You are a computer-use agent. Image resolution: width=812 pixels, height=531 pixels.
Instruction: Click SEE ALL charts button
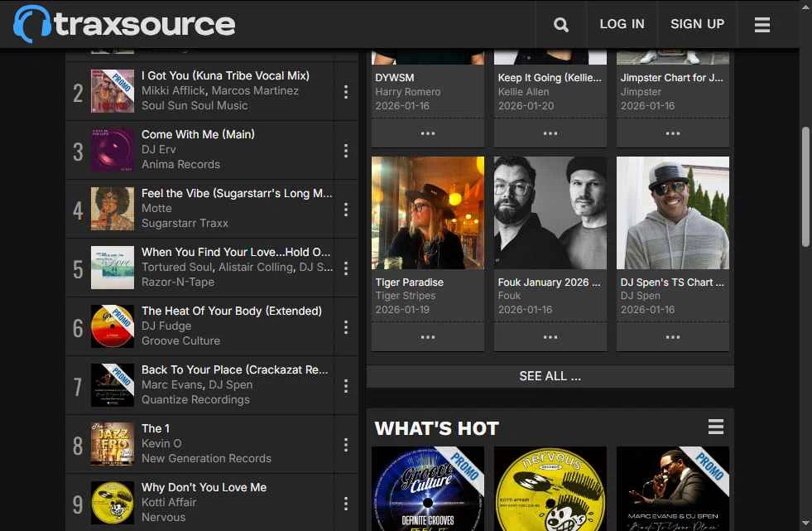click(550, 376)
